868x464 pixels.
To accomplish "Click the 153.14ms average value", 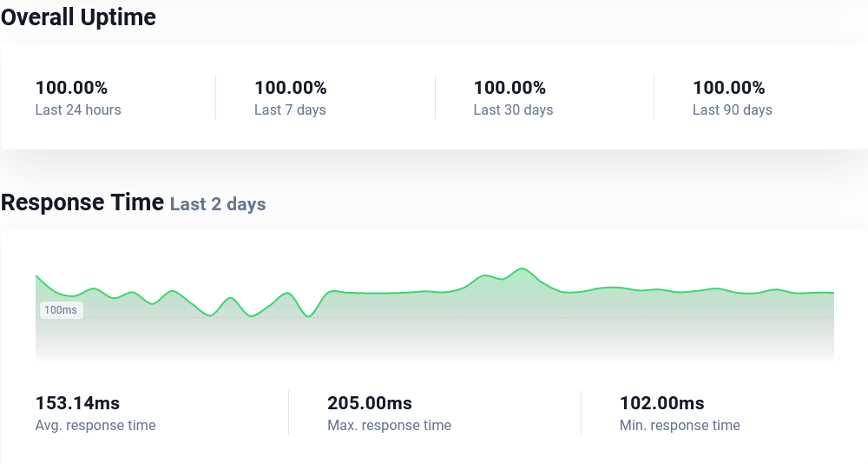I will tap(77, 403).
